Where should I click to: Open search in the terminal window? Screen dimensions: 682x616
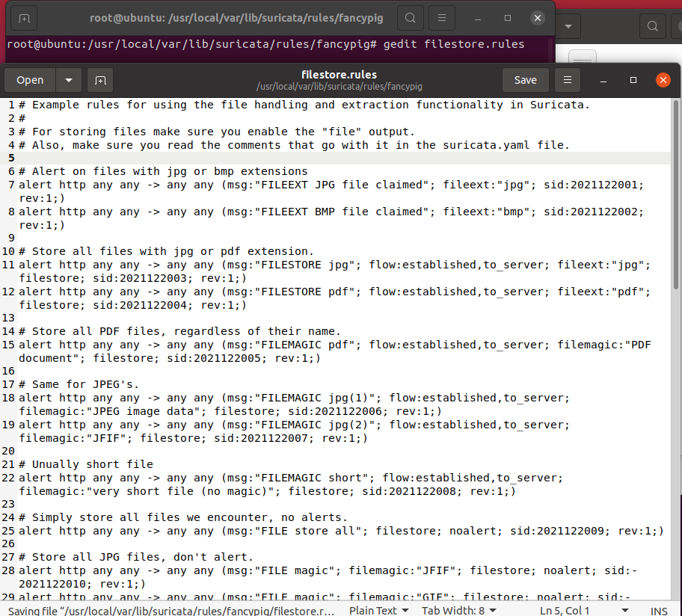point(410,18)
